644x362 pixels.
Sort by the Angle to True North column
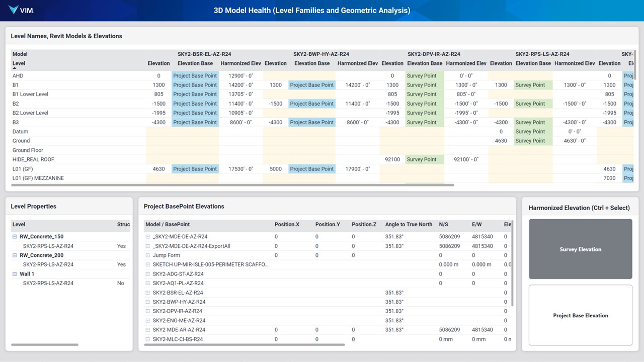coord(408,224)
